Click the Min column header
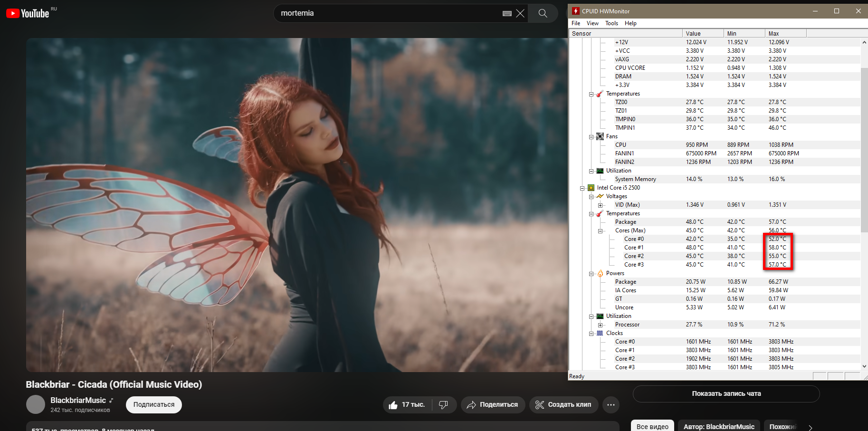The image size is (868, 431). pos(744,33)
